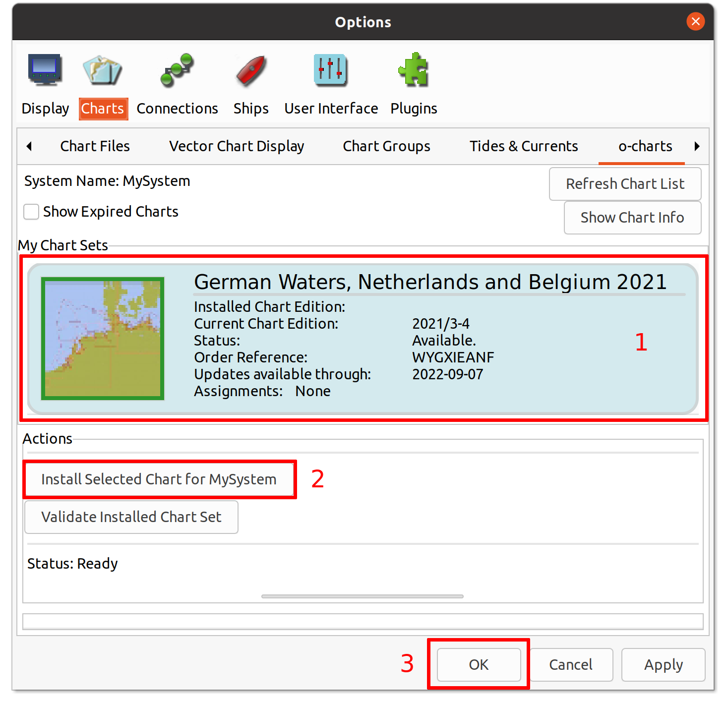Select the German Waters chart thumbnail
This screenshot has width=728, height=704.
click(x=103, y=339)
